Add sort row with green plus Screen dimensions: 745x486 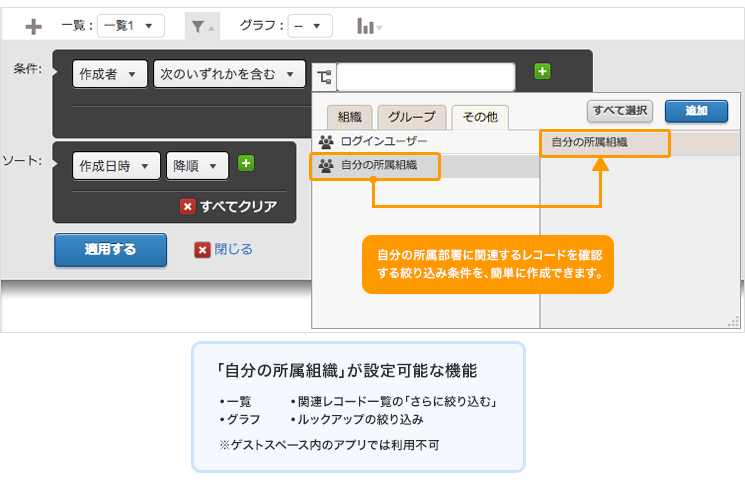(246, 164)
